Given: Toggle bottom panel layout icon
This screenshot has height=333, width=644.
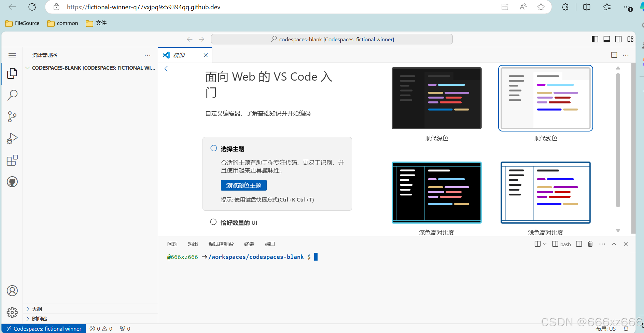Looking at the screenshot, I should click(x=607, y=39).
